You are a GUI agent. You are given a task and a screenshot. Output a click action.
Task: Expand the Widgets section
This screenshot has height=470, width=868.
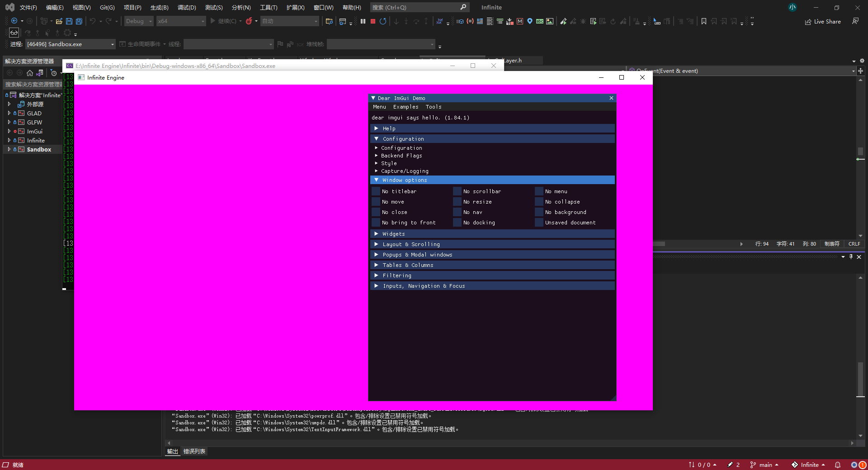pos(492,234)
